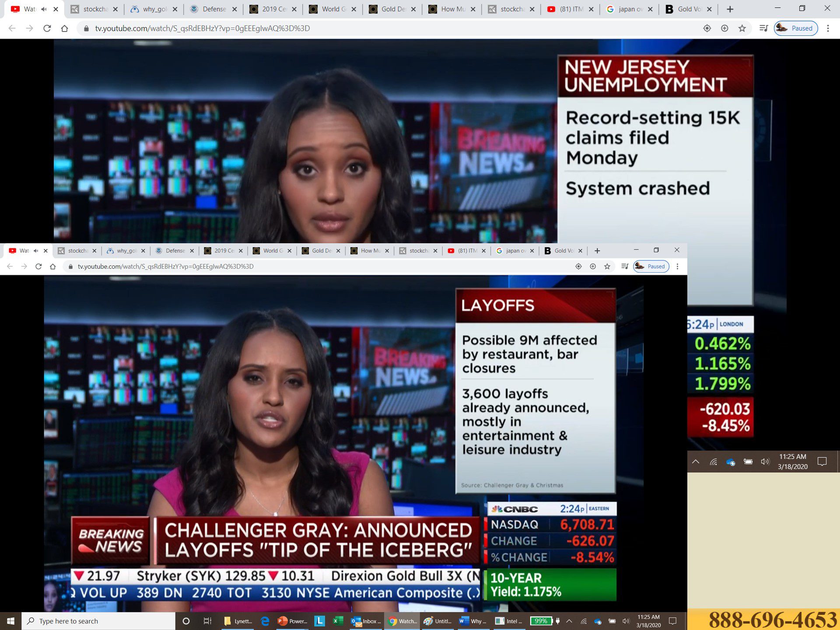Mute the YouTube tab audio in top window
Screen dimensions: 840x630
(44, 9)
